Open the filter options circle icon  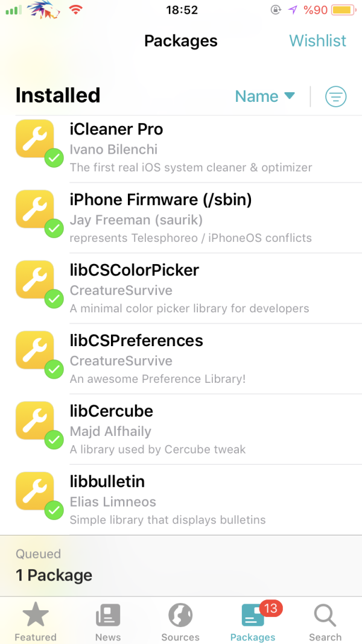(336, 96)
